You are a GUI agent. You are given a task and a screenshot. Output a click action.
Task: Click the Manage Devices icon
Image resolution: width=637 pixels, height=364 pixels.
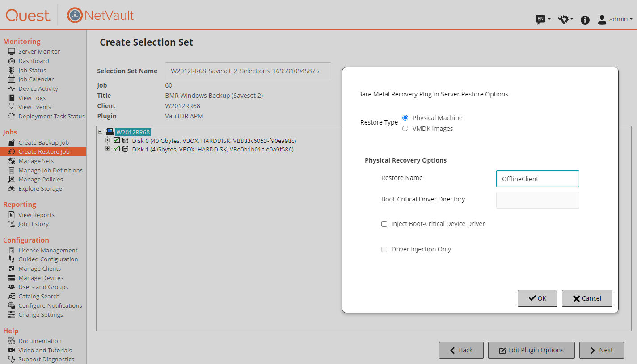[x=12, y=278]
